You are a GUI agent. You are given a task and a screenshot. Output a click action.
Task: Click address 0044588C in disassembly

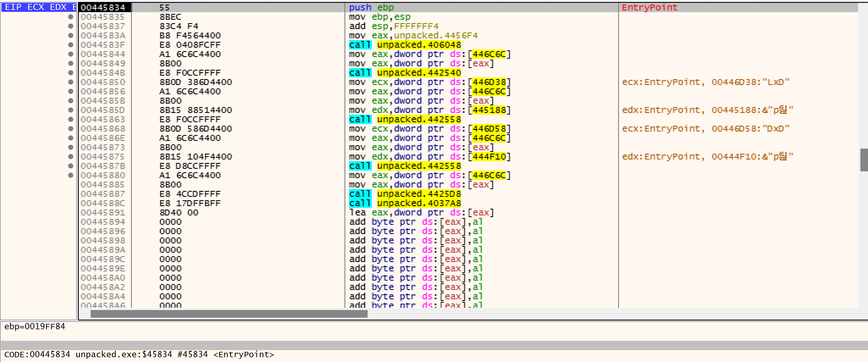click(103, 203)
